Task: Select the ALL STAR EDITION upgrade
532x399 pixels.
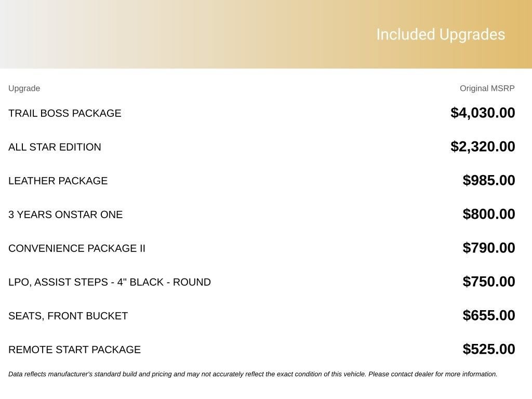Action: tap(55, 147)
